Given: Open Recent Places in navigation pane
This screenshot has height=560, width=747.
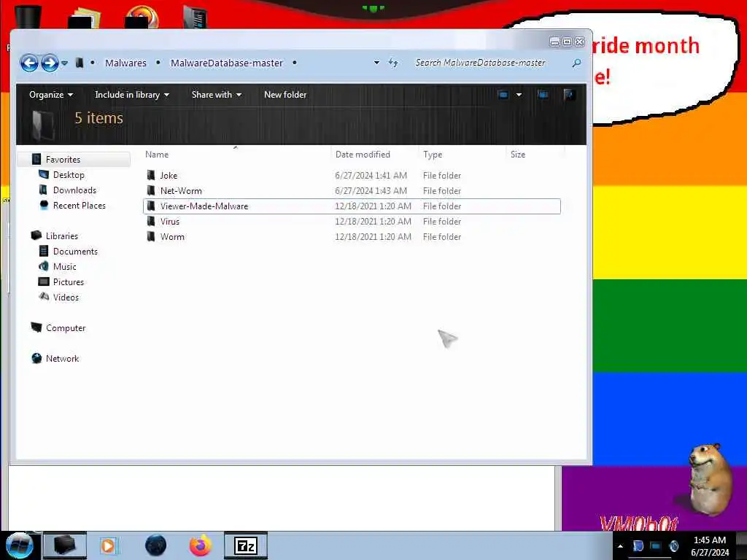Looking at the screenshot, I should pos(80,205).
